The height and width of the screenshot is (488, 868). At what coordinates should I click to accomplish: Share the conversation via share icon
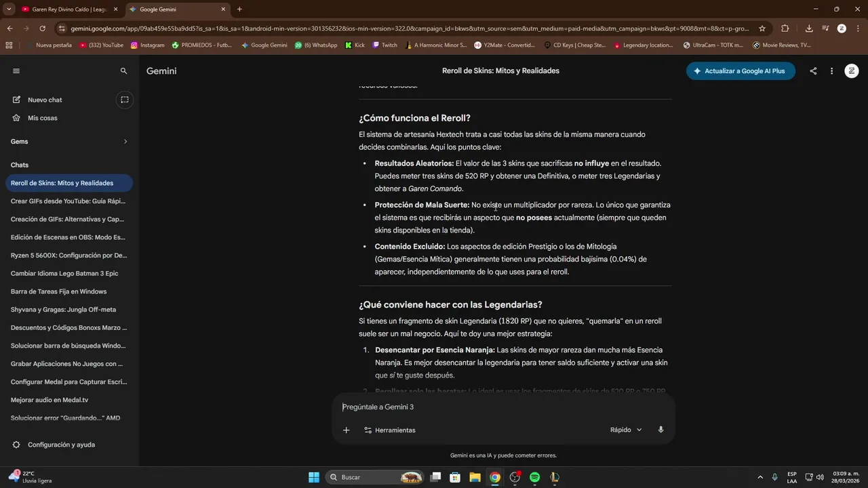pyautogui.click(x=813, y=71)
